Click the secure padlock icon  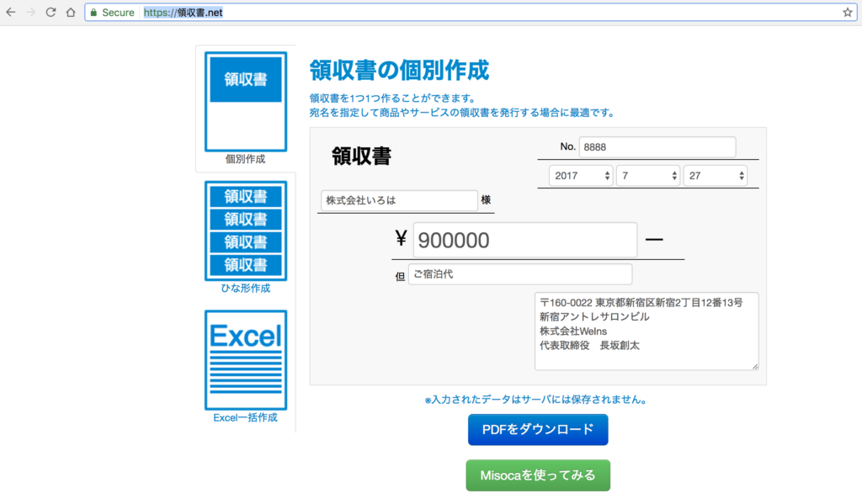tap(94, 13)
